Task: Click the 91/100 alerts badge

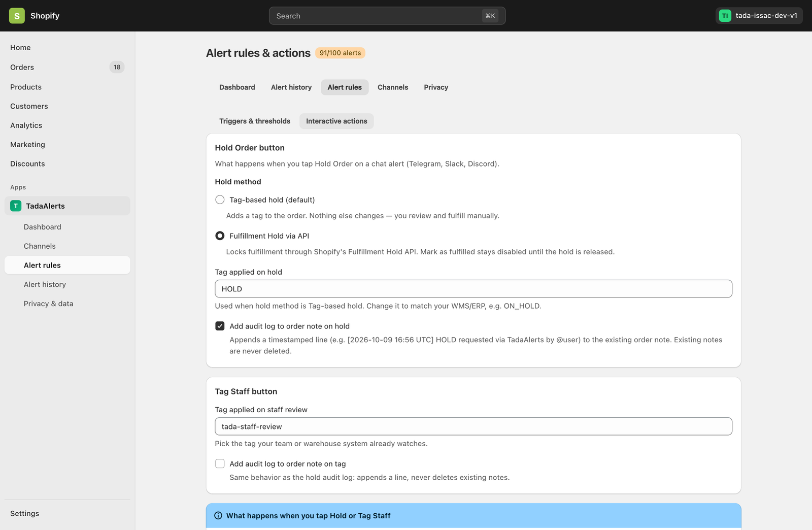Action: (340, 53)
